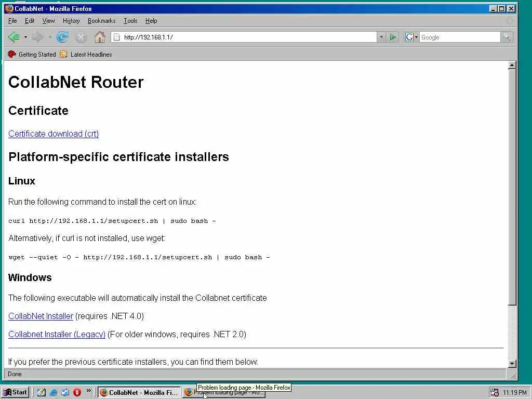Expand the address bar history dropdown
532x399 pixels.
(x=381, y=37)
